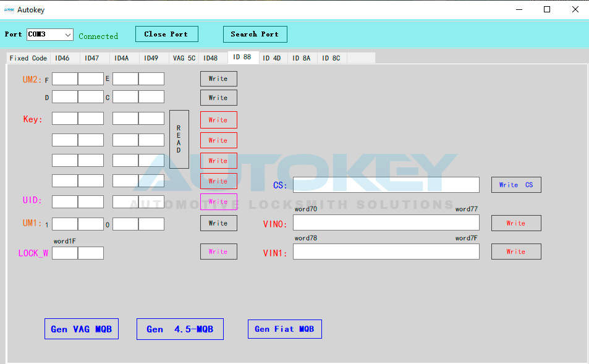Viewport: 589px width, 364px height.
Task: Click Write for the third Key row
Action: 219,161
